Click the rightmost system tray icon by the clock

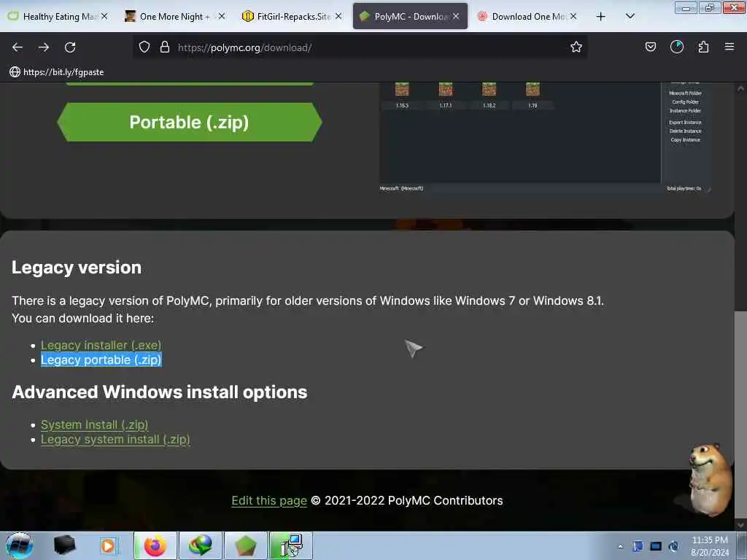click(x=673, y=546)
